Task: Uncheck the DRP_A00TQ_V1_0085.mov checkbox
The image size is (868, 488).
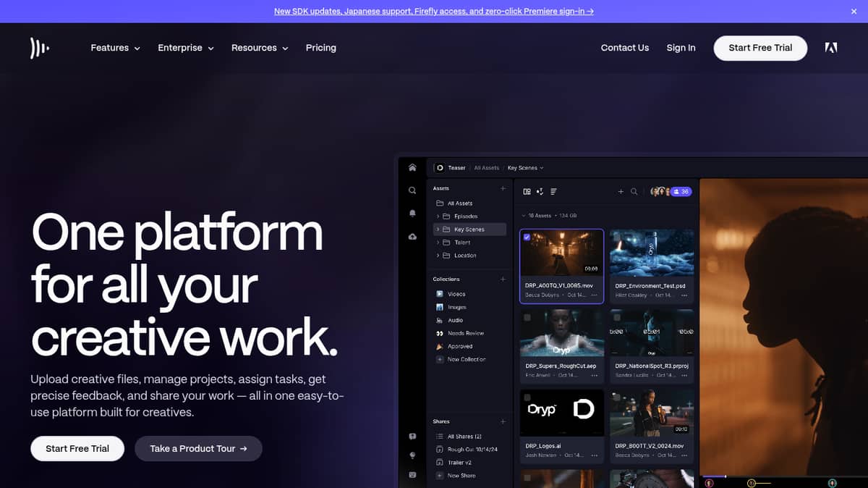Action: (x=527, y=237)
